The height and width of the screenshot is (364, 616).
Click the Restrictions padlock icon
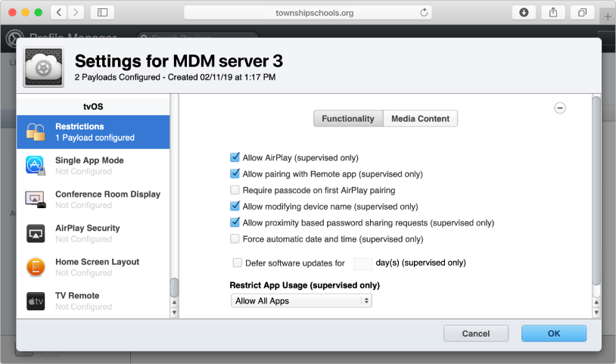point(36,132)
